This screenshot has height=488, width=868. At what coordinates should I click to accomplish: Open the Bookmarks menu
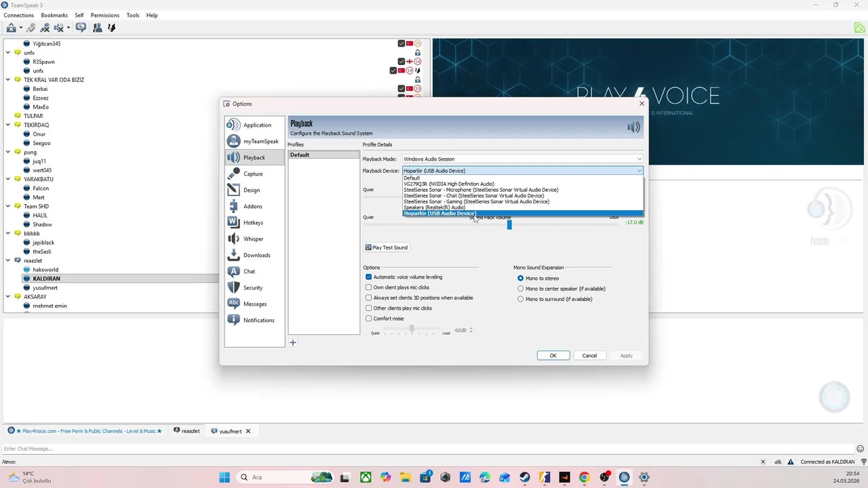pyautogui.click(x=54, y=15)
